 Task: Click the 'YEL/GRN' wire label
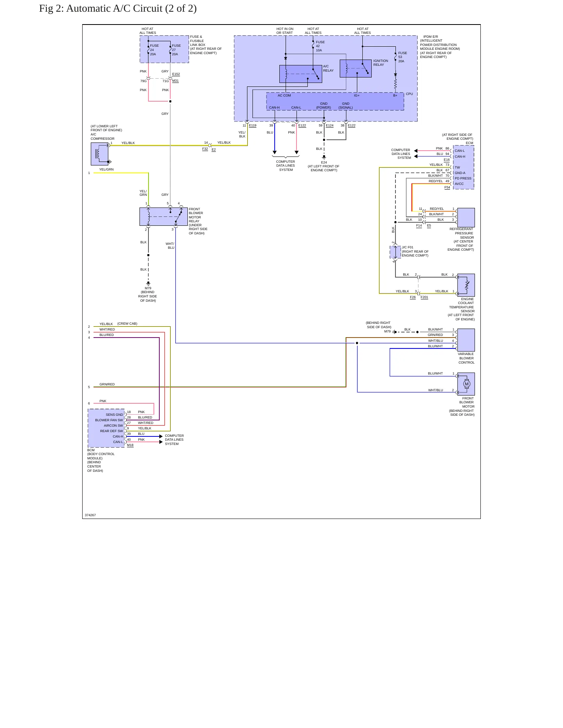106,169
